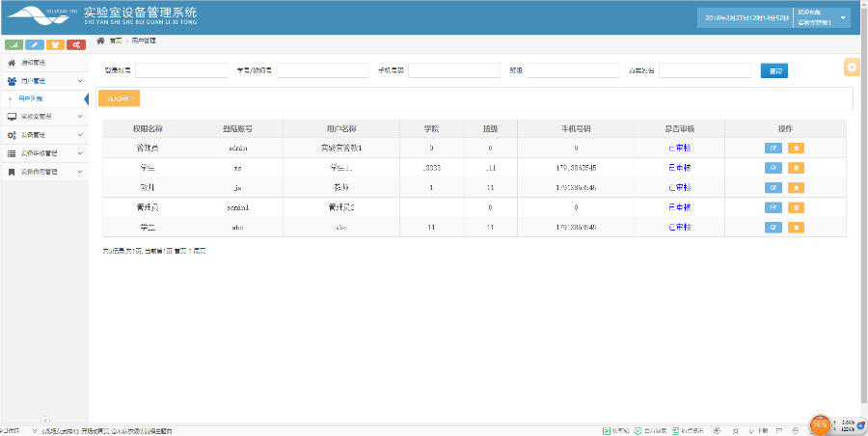Click the orange 添加用户 button

click(120, 98)
